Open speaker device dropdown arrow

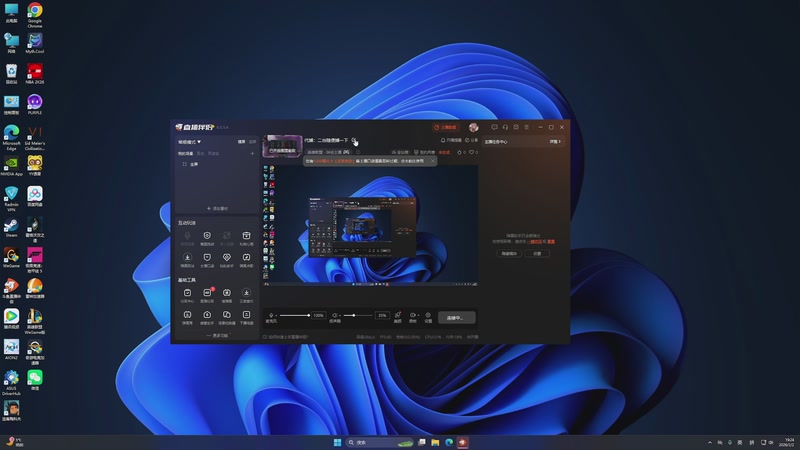click(x=340, y=315)
